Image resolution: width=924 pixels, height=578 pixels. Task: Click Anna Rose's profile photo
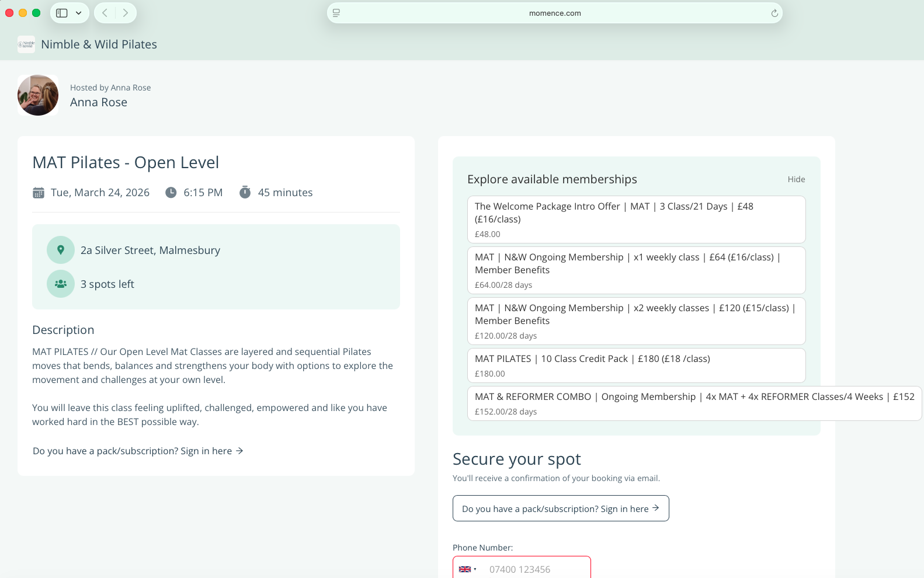(x=38, y=95)
